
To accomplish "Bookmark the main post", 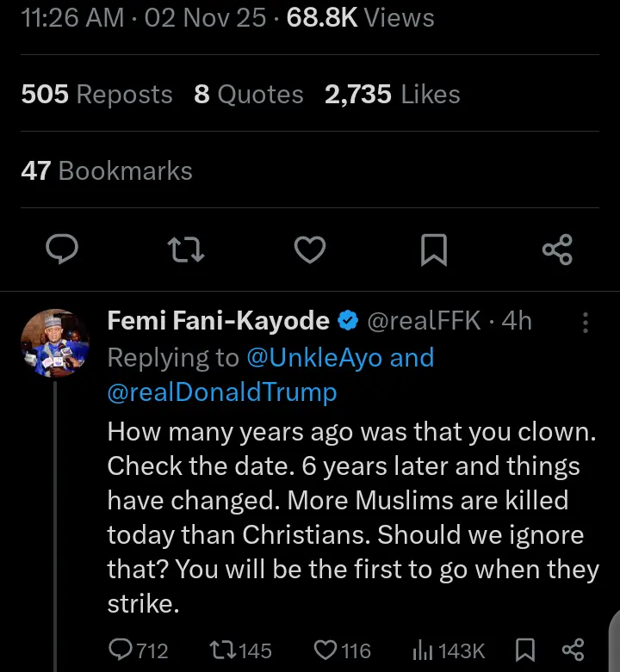I will tap(433, 250).
